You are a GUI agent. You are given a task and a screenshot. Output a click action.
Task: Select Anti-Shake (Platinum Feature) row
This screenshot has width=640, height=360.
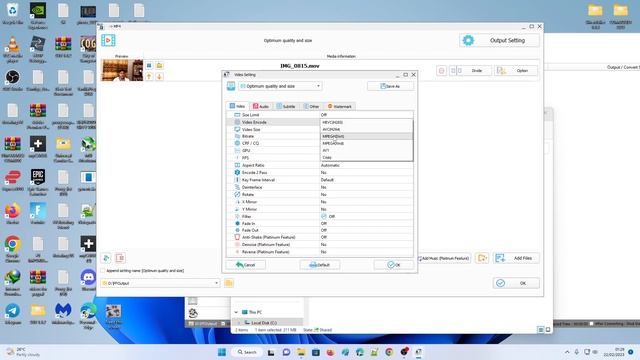pos(320,237)
